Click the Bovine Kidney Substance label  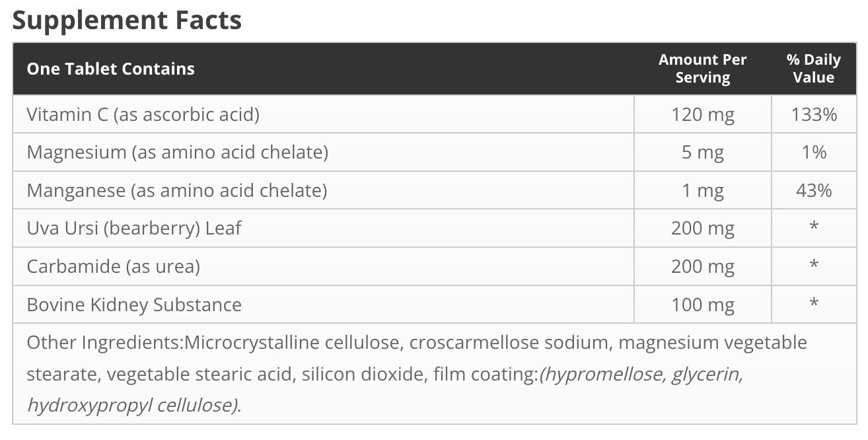134,305
